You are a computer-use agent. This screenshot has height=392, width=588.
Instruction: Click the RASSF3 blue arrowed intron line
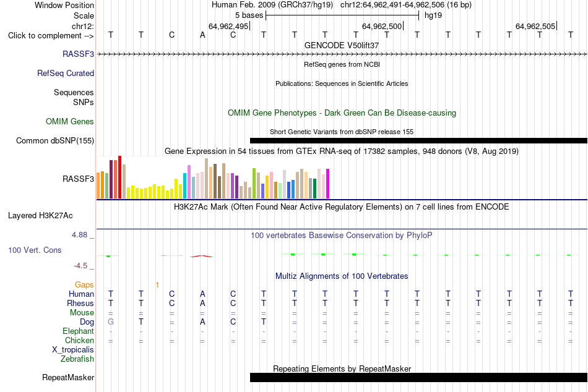(x=342, y=54)
